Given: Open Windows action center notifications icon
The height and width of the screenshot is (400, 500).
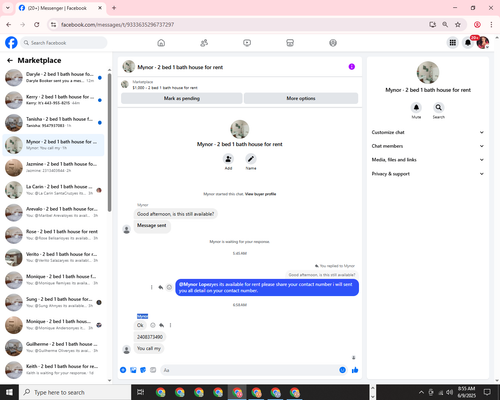Looking at the screenshot, I should 487,392.
